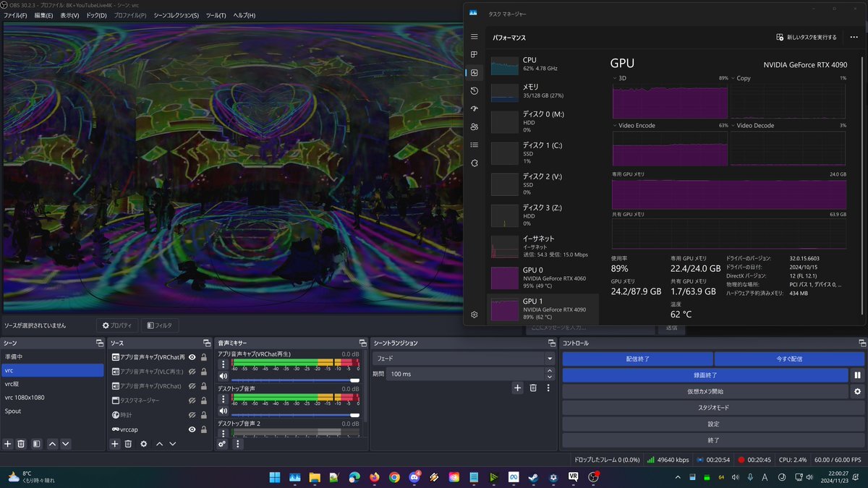Open audio mixer three-dot menu at bottom
Screen dimensions: 868x488
point(237,444)
